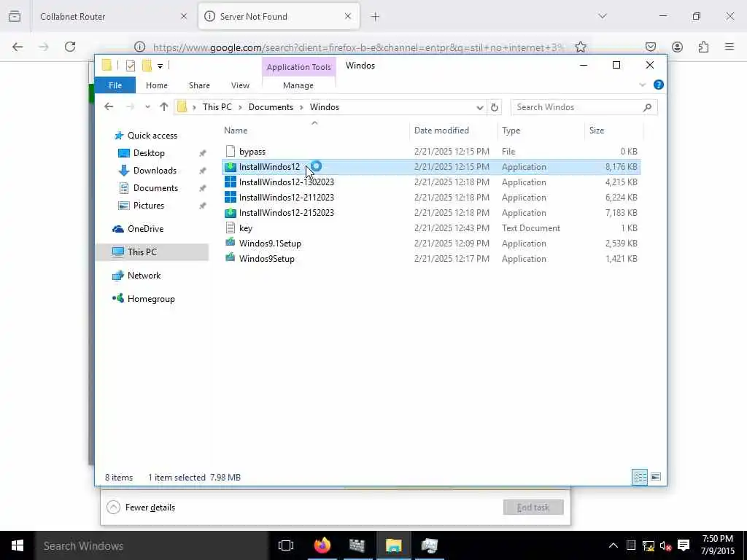Go back in Firefox
Screen dimensions: 747x560
click(x=18, y=47)
